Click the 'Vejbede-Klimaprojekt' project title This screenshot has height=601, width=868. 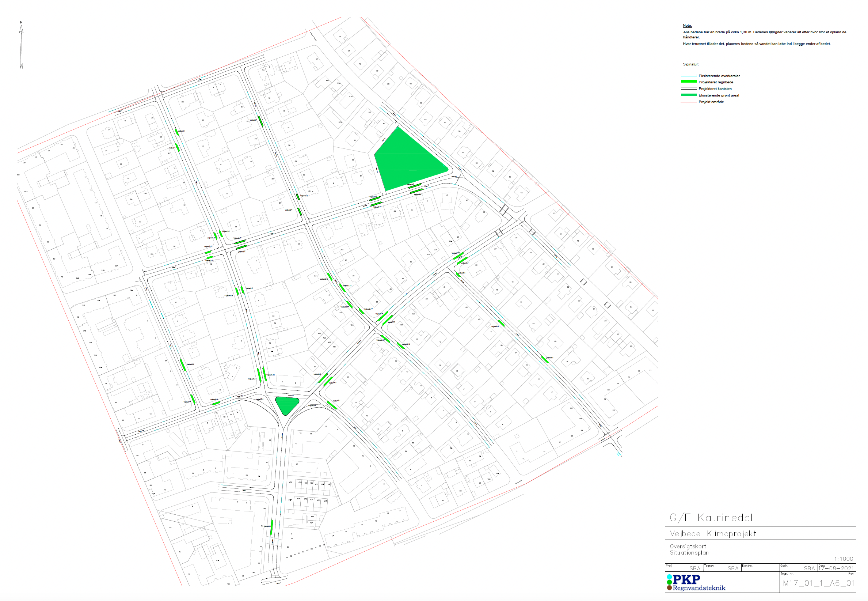point(713,534)
